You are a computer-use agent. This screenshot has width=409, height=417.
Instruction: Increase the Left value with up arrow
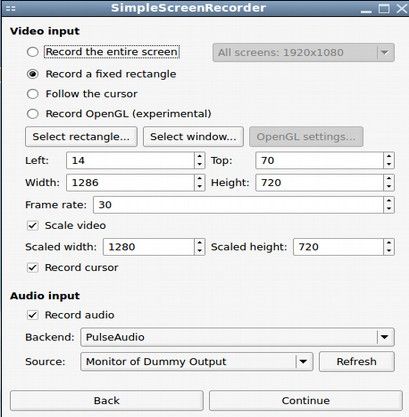click(199, 156)
